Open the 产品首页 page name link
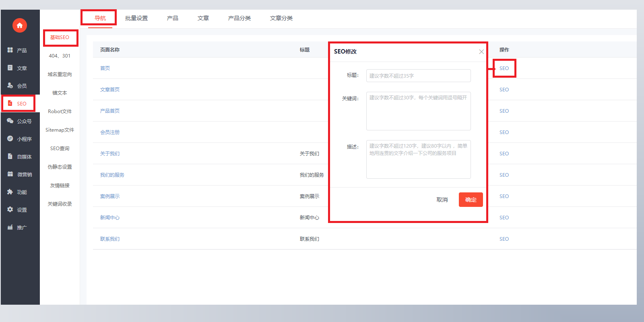644x322 pixels. [x=110, y=111]
